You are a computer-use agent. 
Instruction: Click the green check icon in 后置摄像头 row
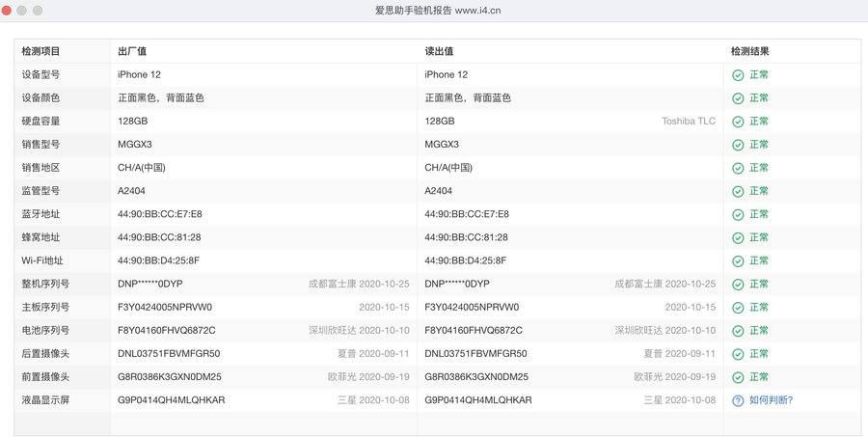[738, 354]
